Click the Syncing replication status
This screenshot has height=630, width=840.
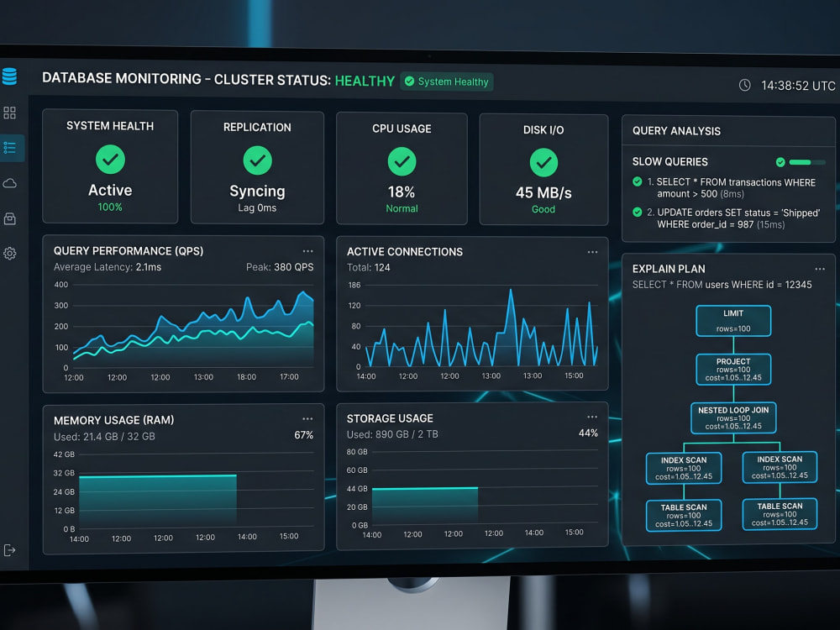tap(257, 192)
